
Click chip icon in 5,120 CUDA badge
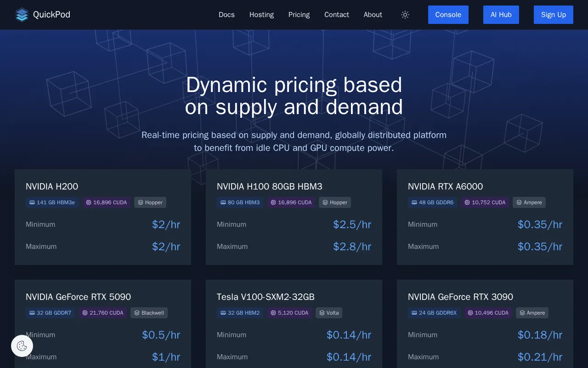point(273,313)
